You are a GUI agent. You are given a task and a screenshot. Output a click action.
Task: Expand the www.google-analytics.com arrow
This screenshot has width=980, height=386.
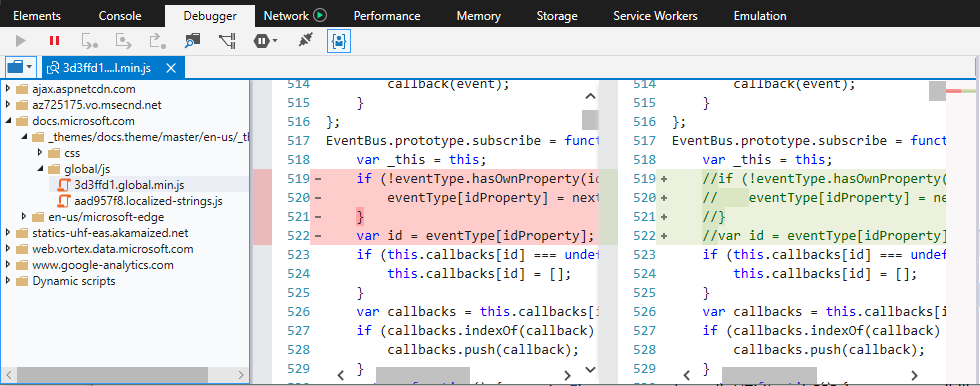(8, 265)
